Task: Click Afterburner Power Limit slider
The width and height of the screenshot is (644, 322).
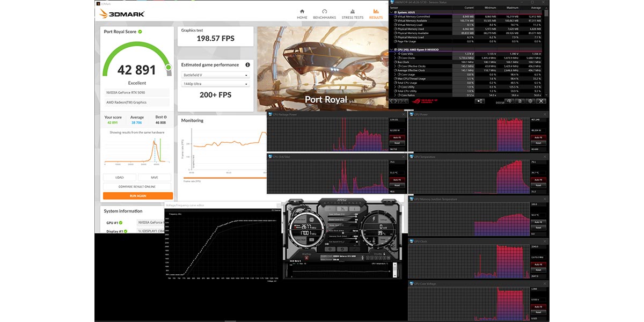Action: 342,222
